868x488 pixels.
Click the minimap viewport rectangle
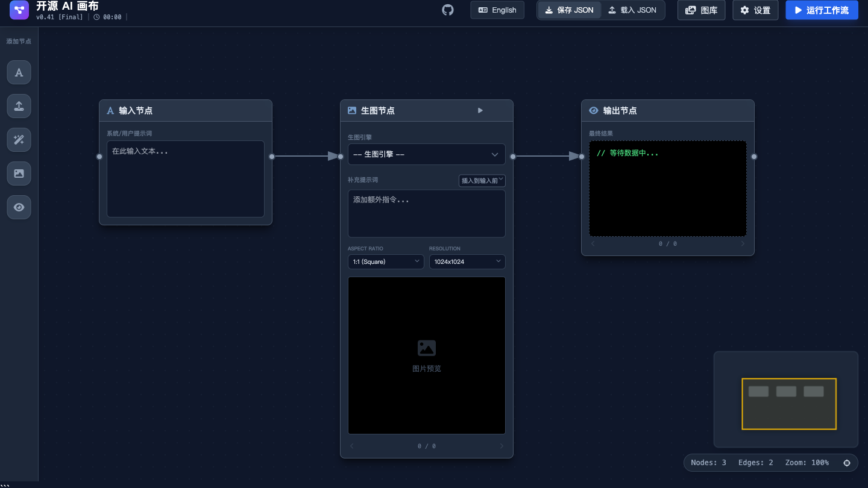789,404
